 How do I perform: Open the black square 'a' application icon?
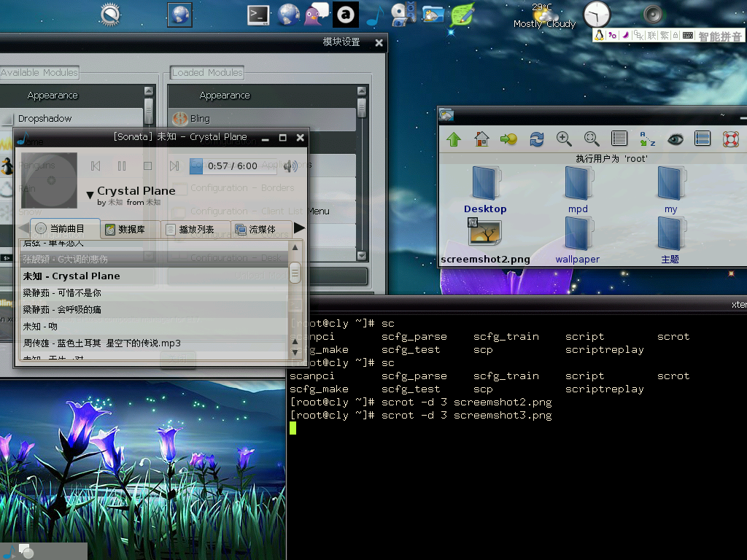pyautogui.click(x=346, y=15)
